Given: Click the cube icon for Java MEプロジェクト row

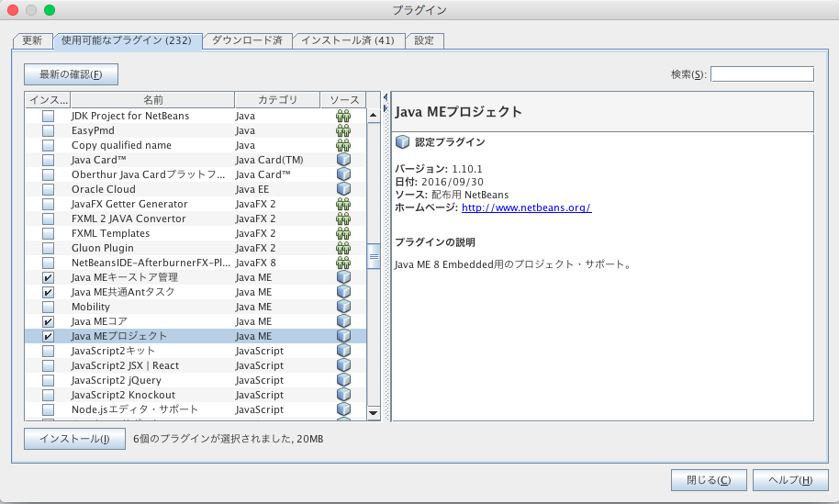Looking at the screenshot, I should 343,336.
